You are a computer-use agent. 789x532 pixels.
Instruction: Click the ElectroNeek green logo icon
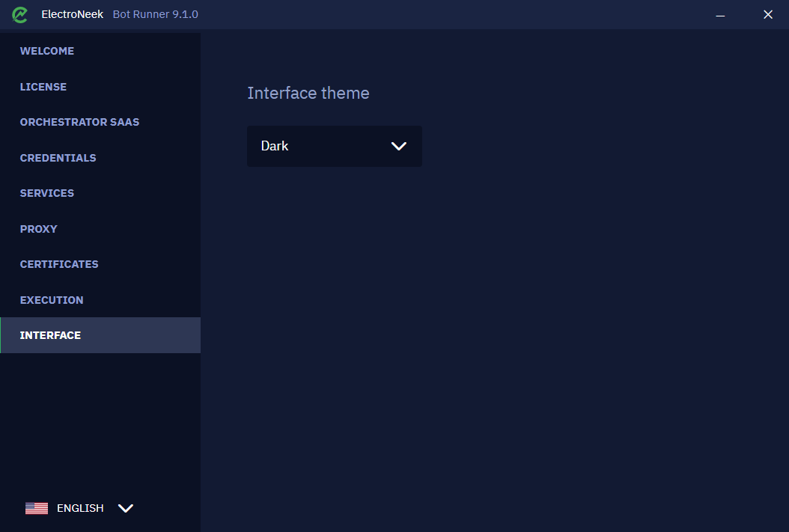pos(19,14)
